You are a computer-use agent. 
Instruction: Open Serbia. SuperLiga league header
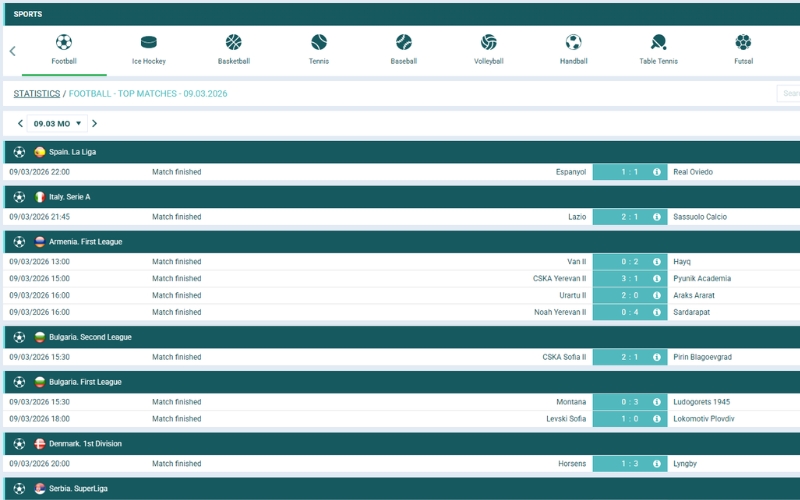coord(402,489)
